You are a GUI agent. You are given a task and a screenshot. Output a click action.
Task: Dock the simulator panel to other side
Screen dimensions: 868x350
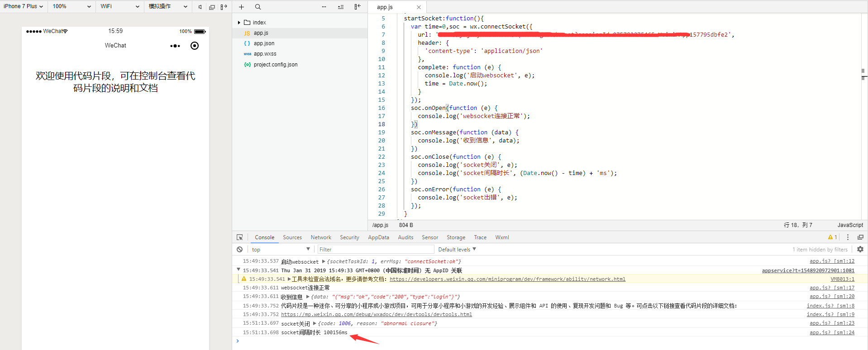point(224,7)
